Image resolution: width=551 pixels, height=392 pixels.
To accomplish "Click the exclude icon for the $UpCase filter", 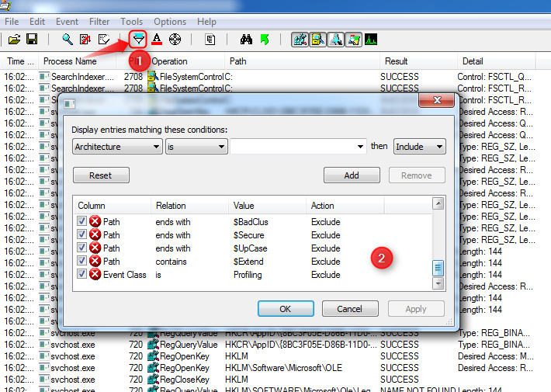I will 95,248.
